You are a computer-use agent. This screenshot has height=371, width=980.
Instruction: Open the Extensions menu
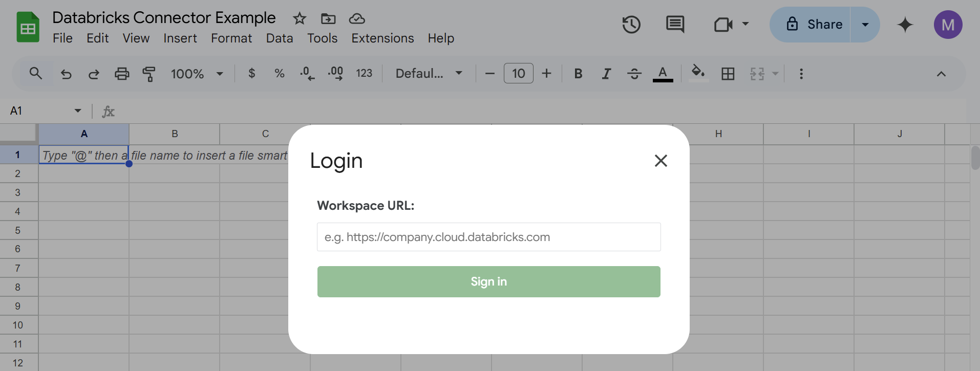382,38
